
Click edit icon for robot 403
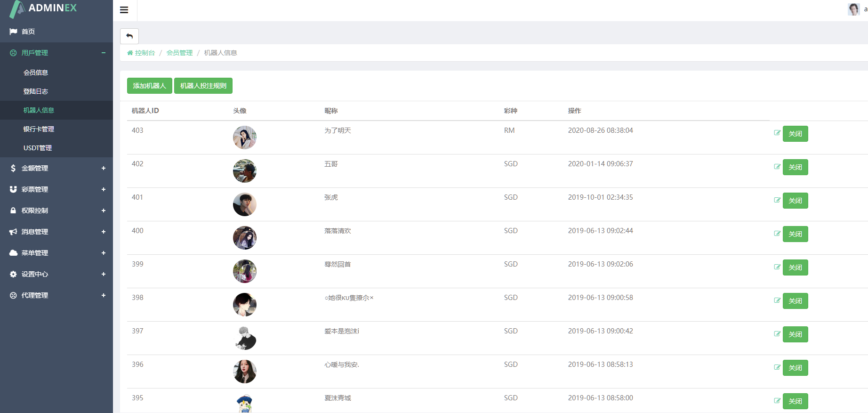777,133
